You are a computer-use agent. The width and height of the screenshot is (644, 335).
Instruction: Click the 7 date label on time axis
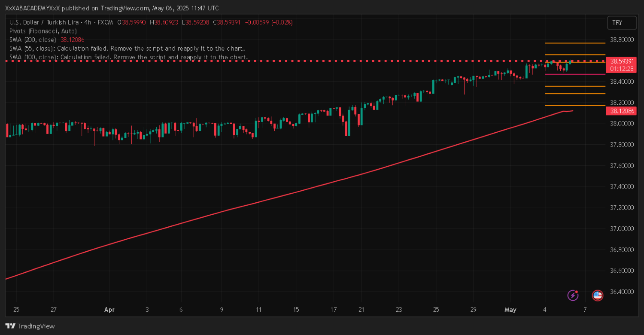[585, 309]
